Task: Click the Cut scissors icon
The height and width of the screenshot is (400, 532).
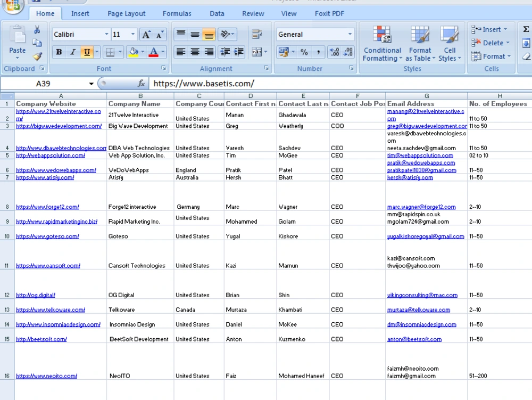Action: (37, 29)
